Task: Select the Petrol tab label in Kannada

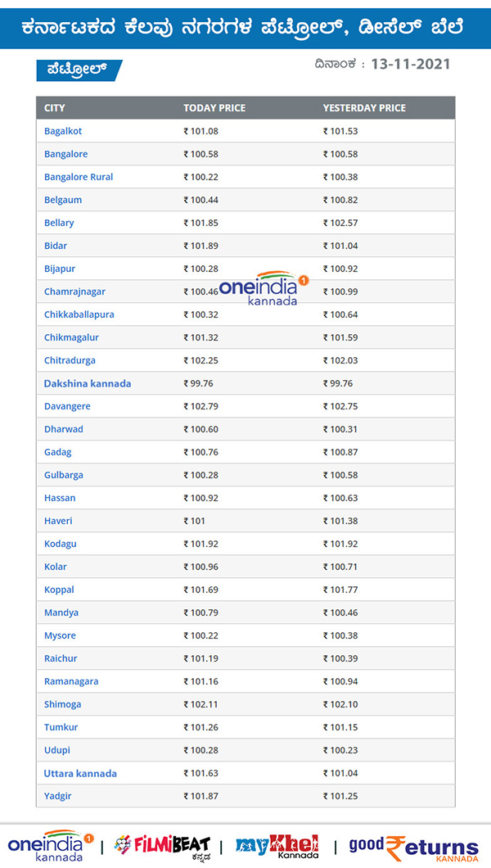Action: tap(78, 70)
